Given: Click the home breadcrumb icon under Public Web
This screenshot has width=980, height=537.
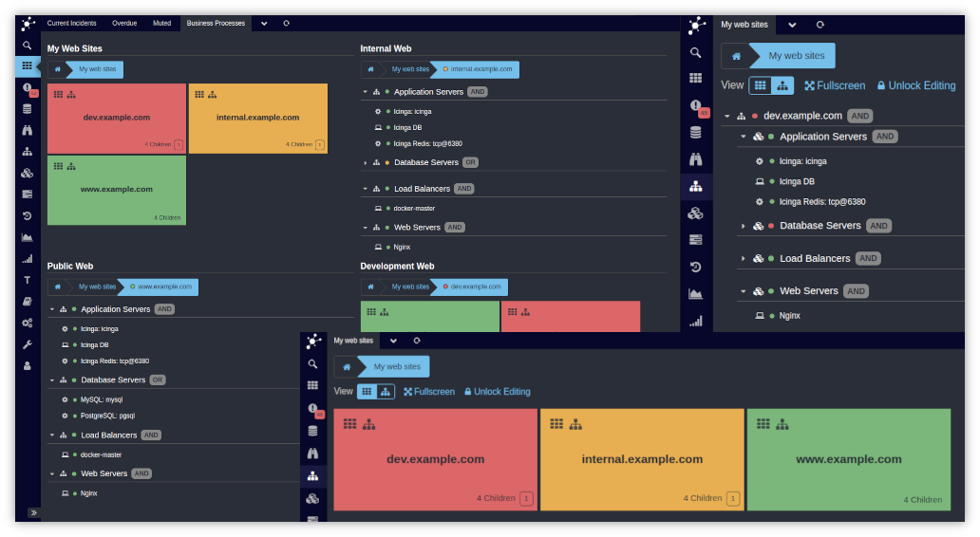Looking at the screenshot, I should pyautogui.click(x=58, y=287).
